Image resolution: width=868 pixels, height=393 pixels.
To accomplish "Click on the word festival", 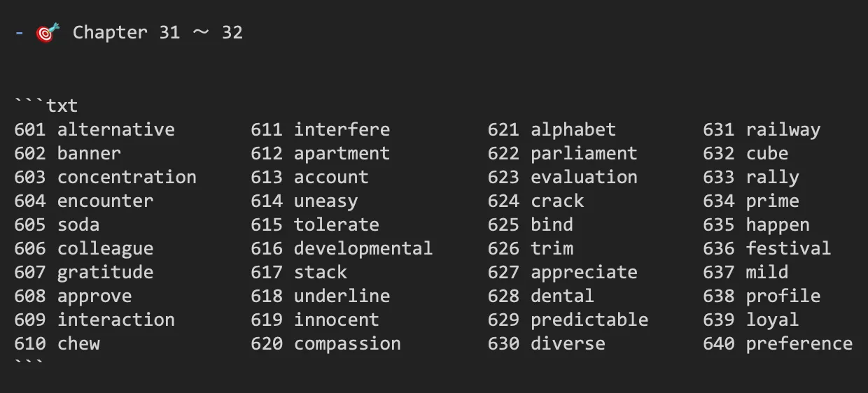I will pyautogui.click(x=788, y=248).
